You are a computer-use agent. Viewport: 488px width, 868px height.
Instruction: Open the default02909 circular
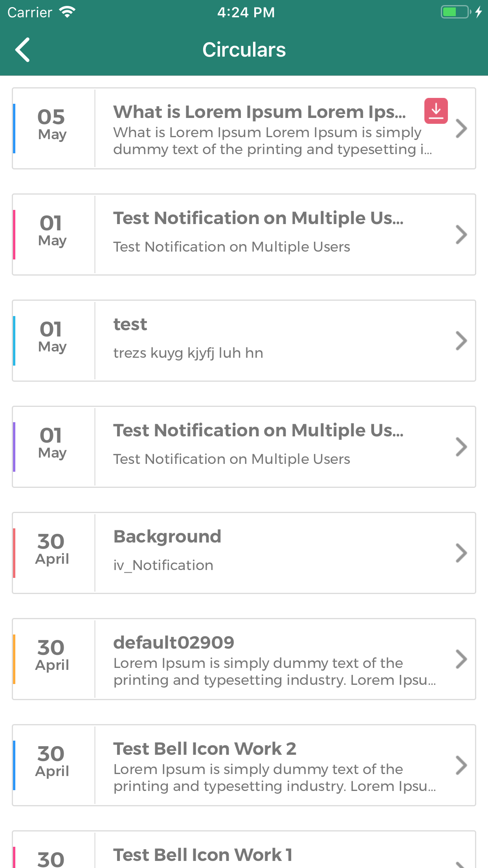tap(462, 659)
